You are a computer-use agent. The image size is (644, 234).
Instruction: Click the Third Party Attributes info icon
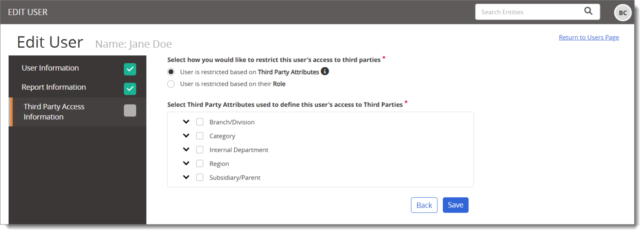(x=325, y=71)
